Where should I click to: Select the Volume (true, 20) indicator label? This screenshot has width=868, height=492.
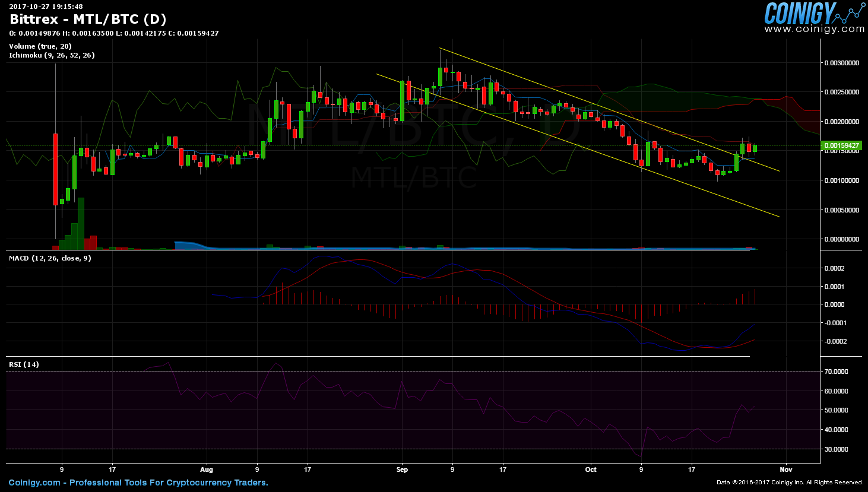pyautogui.click(x=40, y=46)
